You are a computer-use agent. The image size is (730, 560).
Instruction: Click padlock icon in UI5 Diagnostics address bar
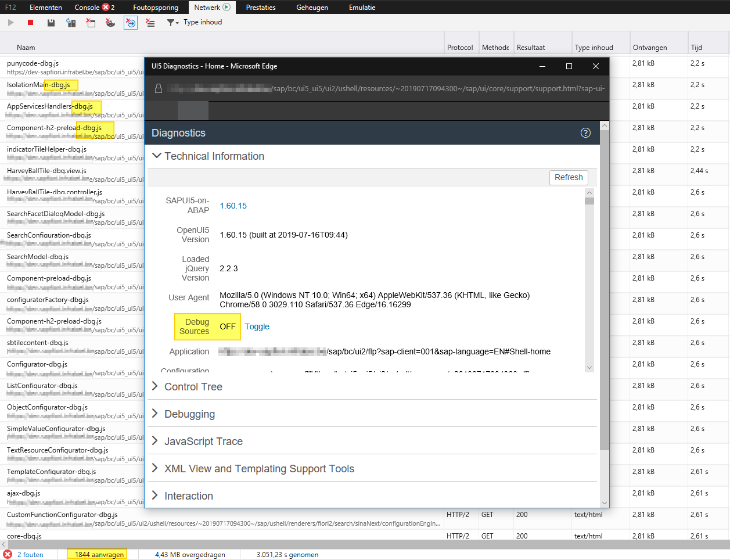tap(158, 88)
